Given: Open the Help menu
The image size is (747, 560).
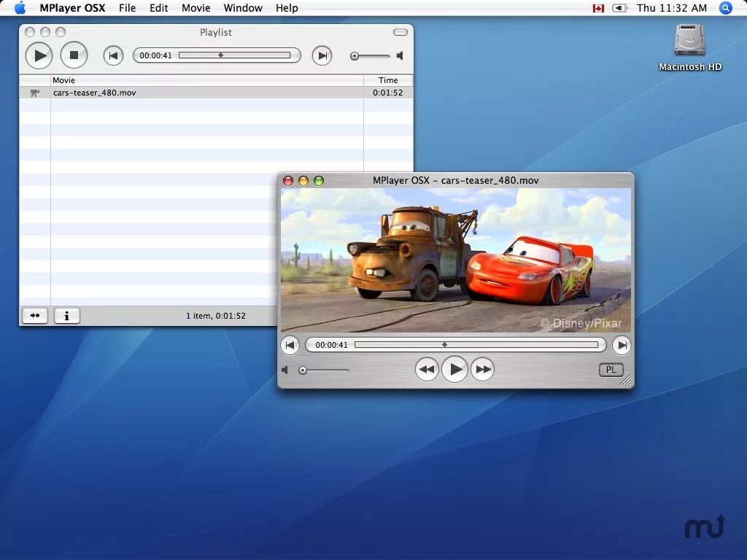Looking at the screenshot, I should click(x=287, y=8).
